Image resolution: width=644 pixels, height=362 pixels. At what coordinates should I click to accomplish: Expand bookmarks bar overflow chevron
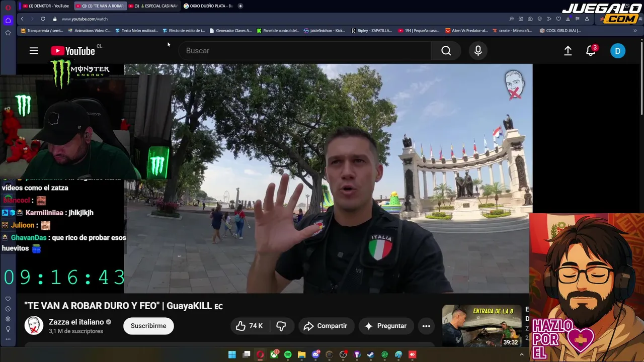(635, 31)
